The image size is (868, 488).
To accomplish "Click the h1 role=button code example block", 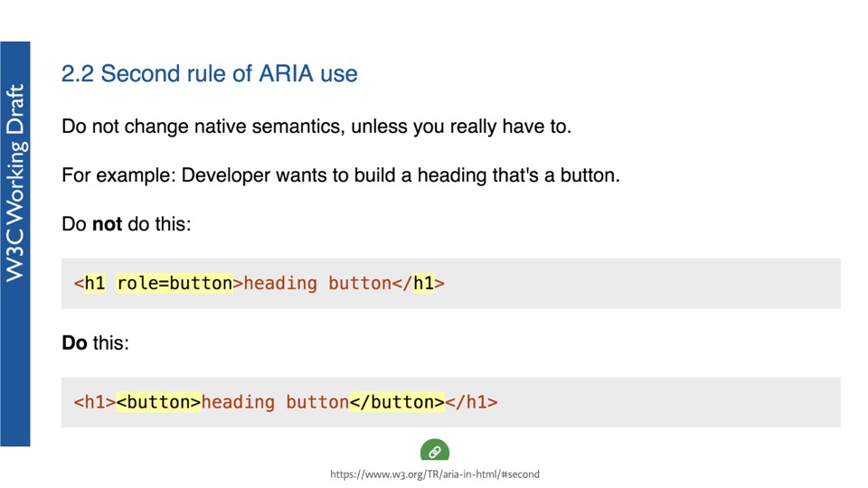I will pos(450,283).
